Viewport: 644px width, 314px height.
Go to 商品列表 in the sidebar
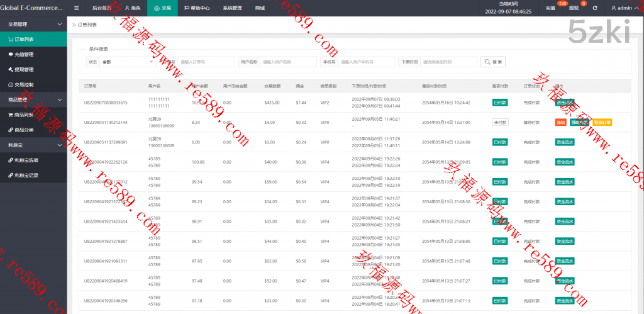click(x=24, y=115)
